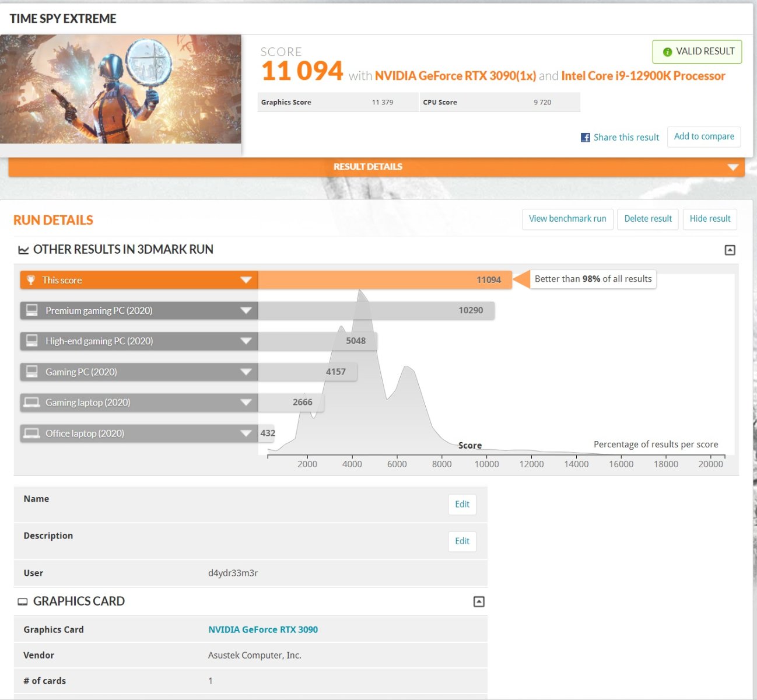This screenshot has height=700, width=757.
Task: Click the Time Spy Extreme thumbnail image
Action: pos(121,89)
